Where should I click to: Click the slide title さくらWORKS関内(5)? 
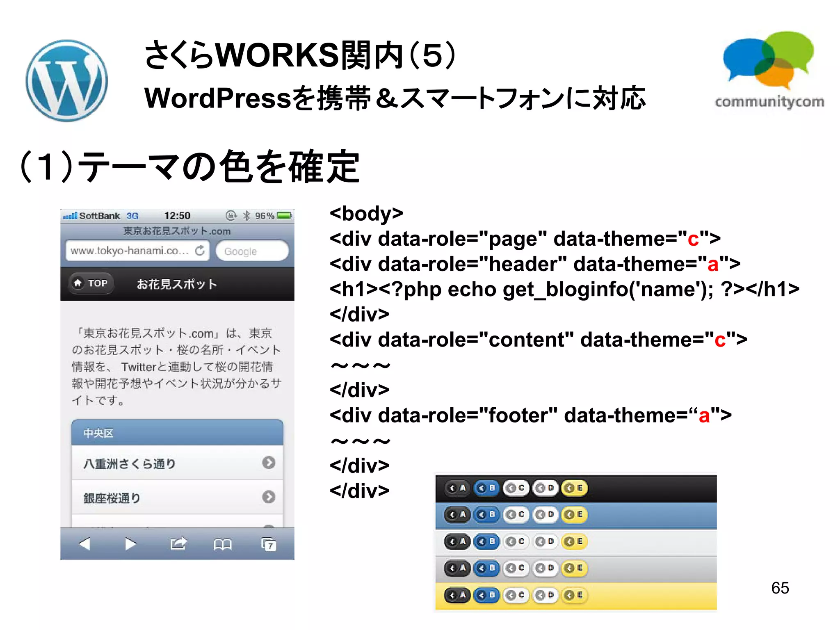pos(301,55)
